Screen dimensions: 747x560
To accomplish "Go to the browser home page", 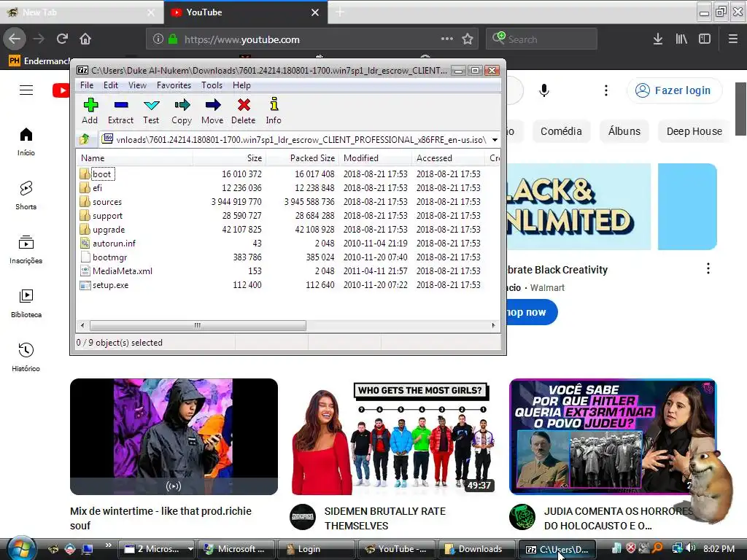I will [85, 39].
